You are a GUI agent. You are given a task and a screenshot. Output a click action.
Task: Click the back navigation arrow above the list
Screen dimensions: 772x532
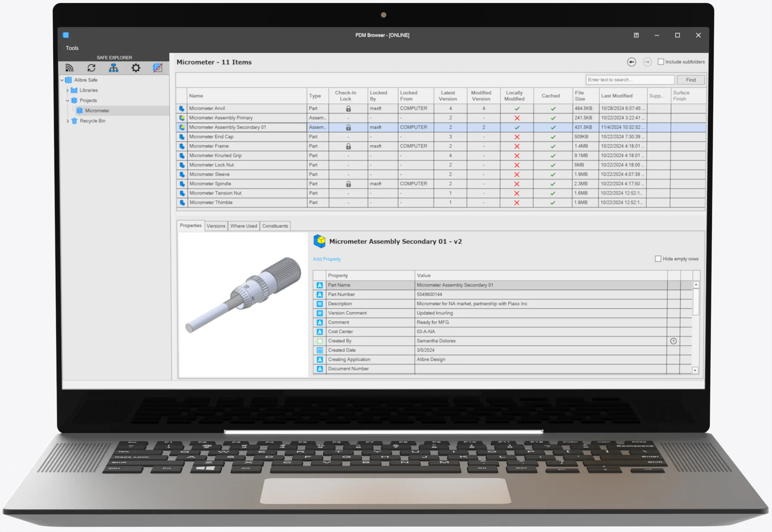click(631, 62)
